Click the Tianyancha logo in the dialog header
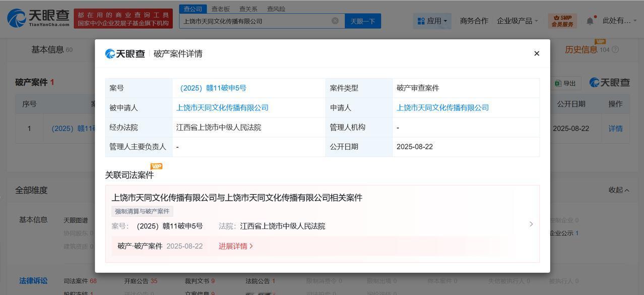 (125, 53)
